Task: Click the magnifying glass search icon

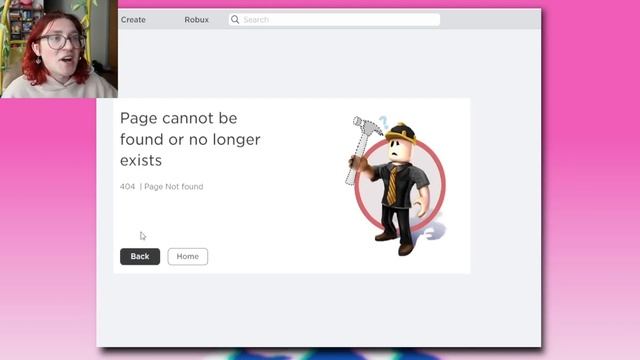Action: 235,20
